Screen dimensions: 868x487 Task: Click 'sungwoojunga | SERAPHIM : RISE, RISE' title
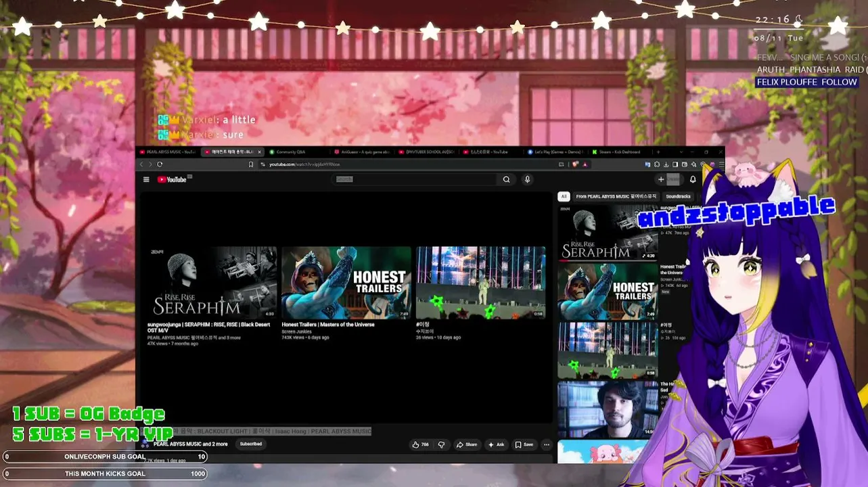208,327
